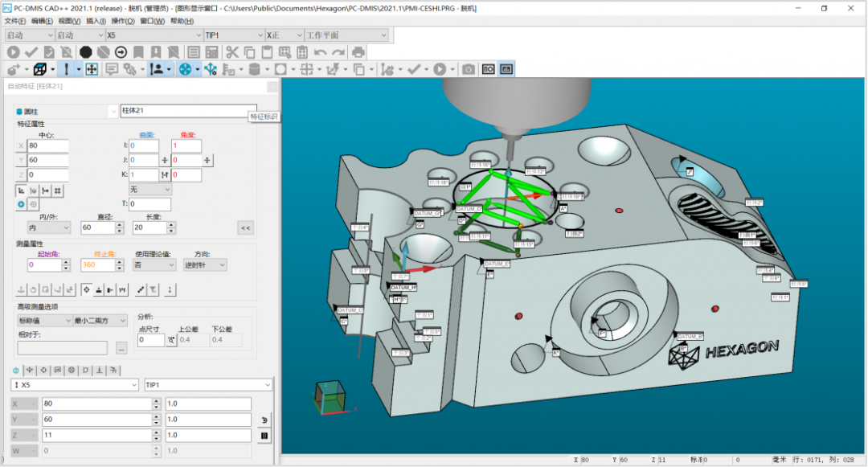Toggle the polar coordinates icon under center

[x=33, y=190]
